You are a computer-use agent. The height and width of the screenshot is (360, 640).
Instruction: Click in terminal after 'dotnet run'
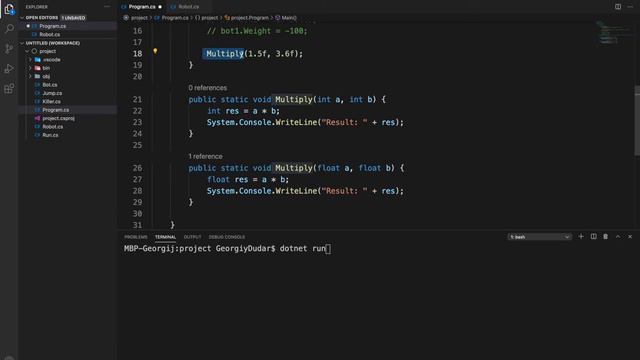pos(328,249)
